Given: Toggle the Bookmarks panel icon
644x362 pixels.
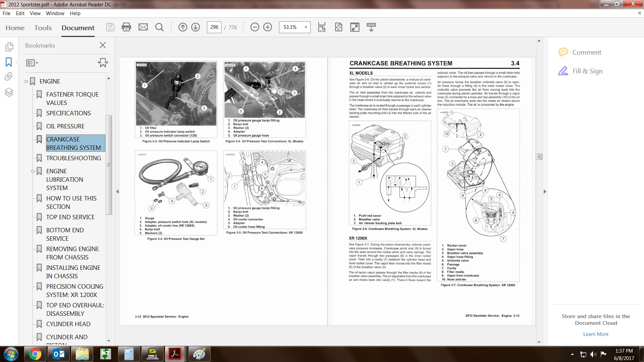Looking at the screenshot, I should [9, 62].
